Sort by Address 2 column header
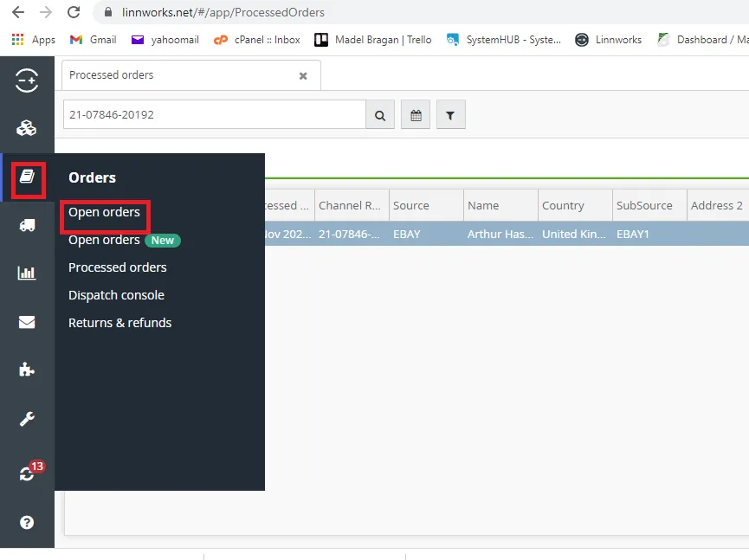The image size is (749, 560). (x=718, y=205)
